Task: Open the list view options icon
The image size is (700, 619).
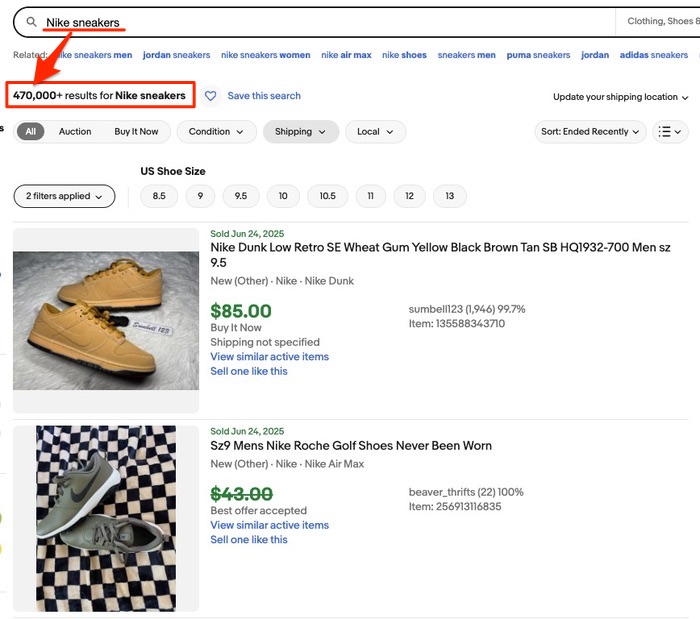Action: pos(669,132)
